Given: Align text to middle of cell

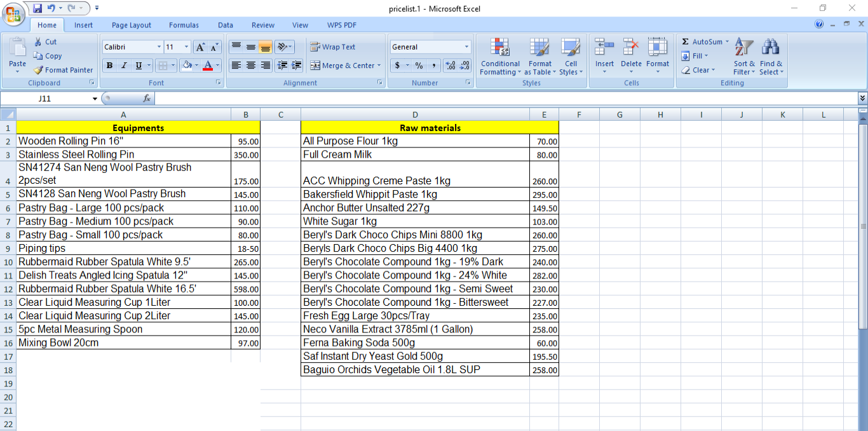Looking at the screenshot, I should (250, 47).
